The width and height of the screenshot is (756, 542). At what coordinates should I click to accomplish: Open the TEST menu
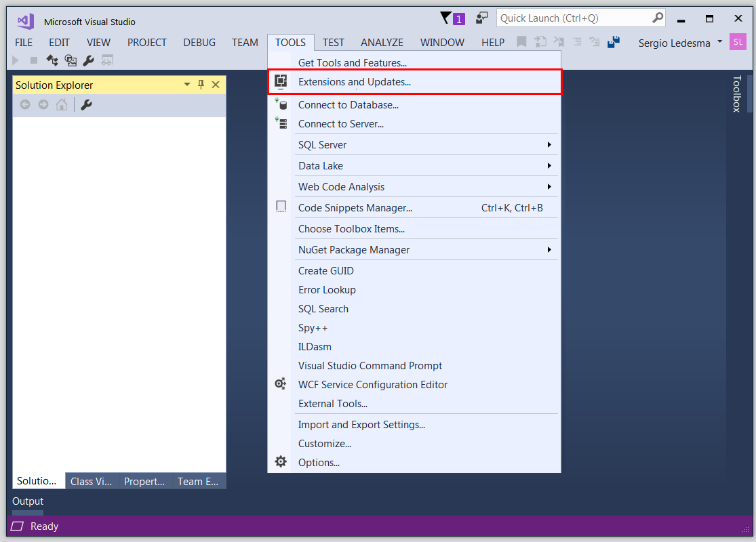(333, 43)
